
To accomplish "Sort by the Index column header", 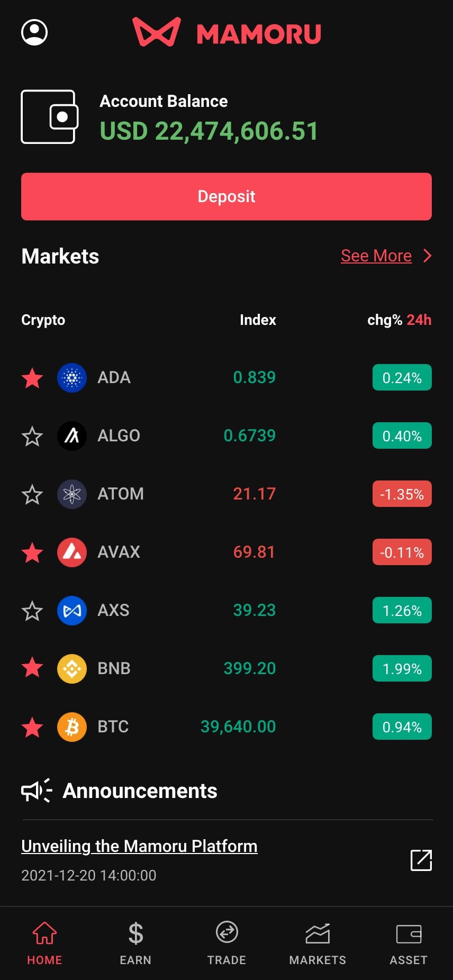I will pos(258,320).
